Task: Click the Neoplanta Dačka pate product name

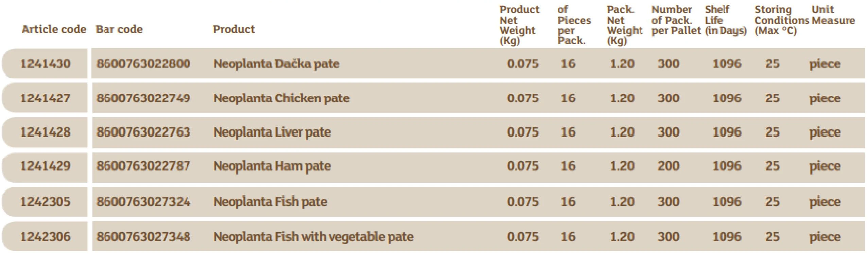Action: coord(276,64)
